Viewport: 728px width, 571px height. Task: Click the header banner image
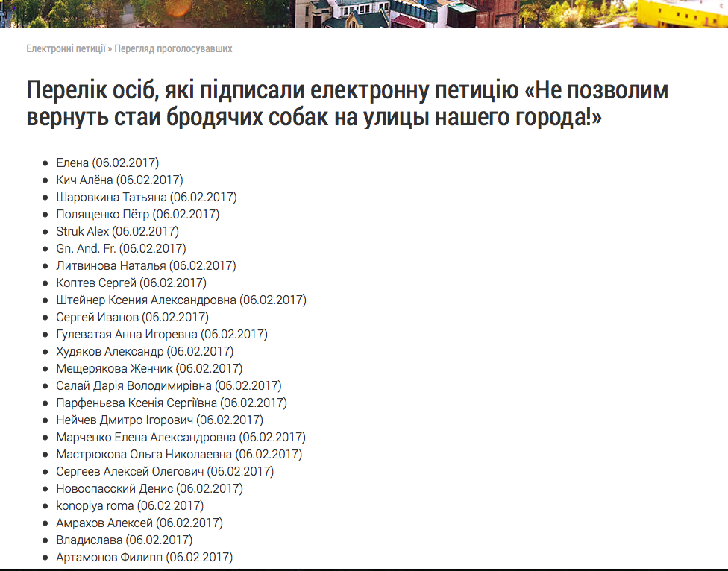coord(364,13)
